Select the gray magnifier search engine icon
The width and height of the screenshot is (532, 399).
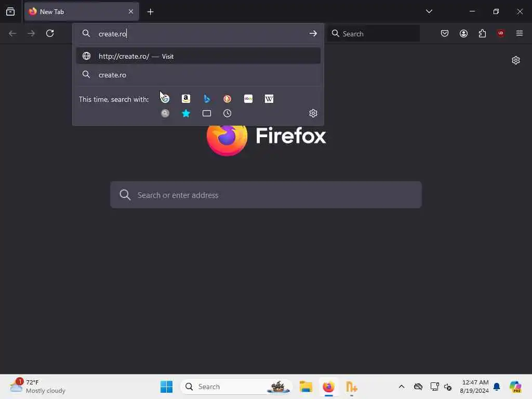(165, 113)
